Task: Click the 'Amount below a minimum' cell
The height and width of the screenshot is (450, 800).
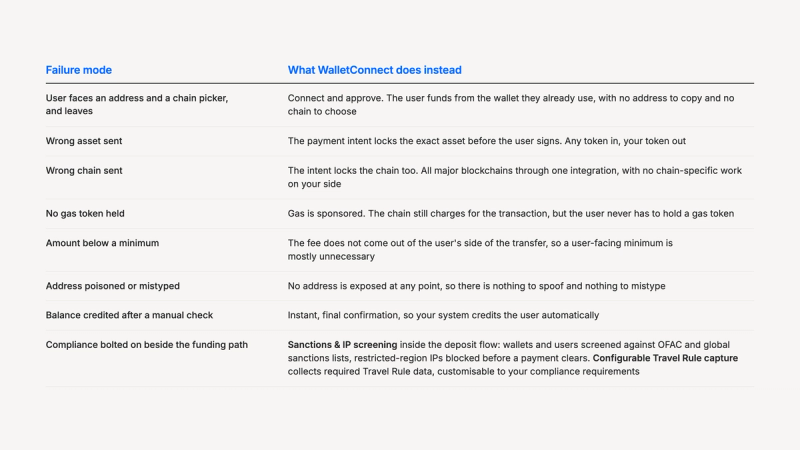Action: (102, 243)
